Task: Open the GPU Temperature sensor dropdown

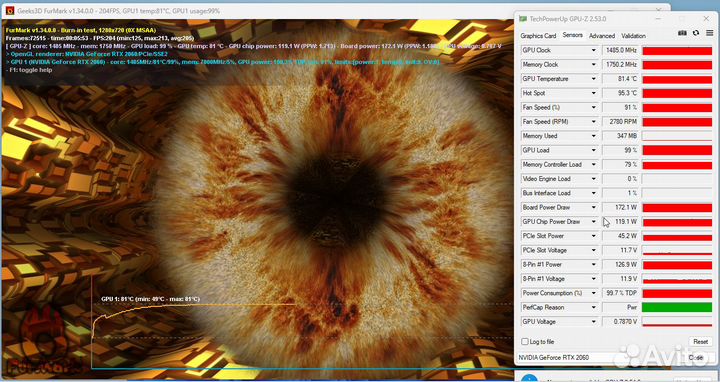Action: coord(593,79)
